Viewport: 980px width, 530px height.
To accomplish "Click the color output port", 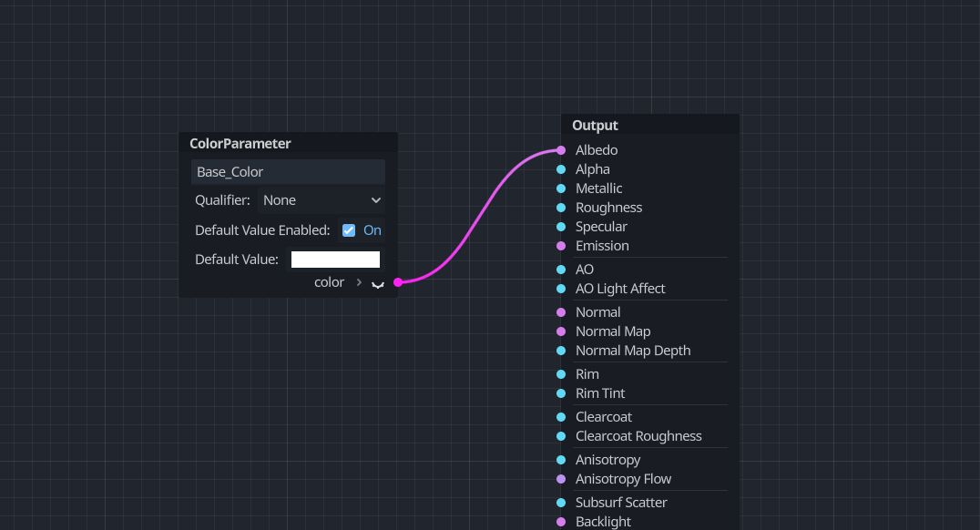I will [x=398, y=282].
